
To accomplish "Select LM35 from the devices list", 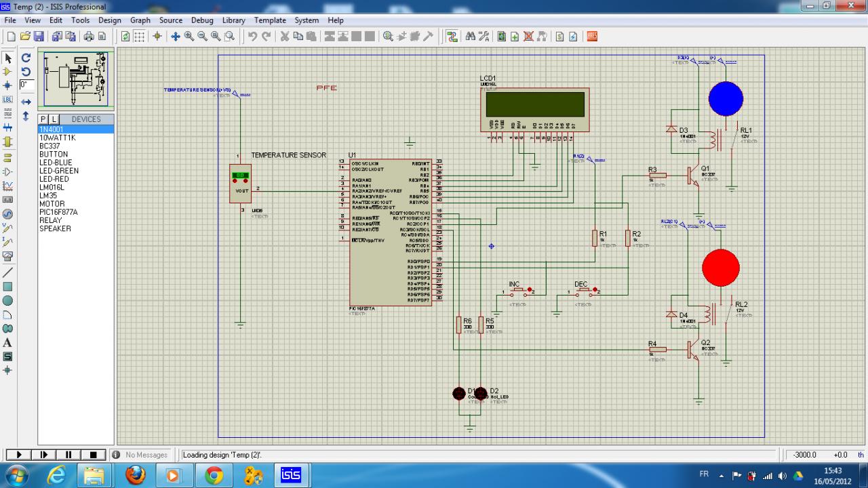I will click(49, 195).
